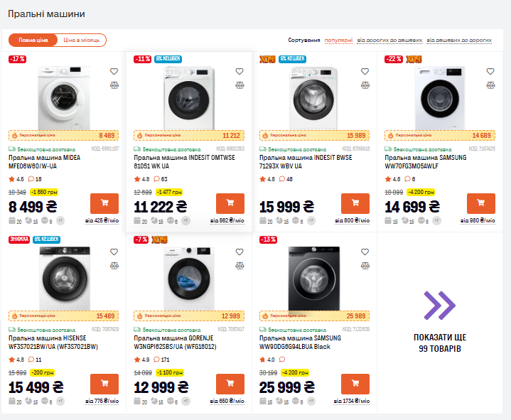The image size is (511, 420).
Task: Click heart icon on SAMSUNG WW70FG3M05AWLF card
Action: 490,71
